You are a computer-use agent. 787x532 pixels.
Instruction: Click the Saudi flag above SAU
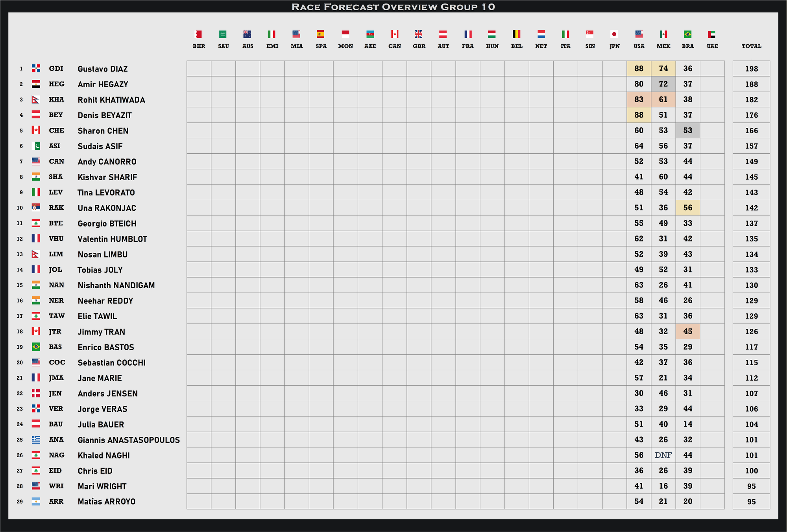click(223, 34)
